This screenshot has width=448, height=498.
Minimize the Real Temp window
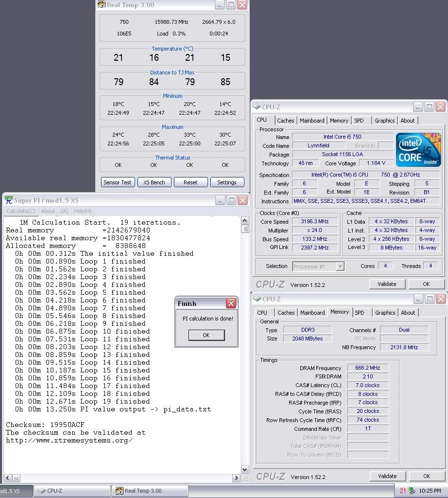coord(220,5)
